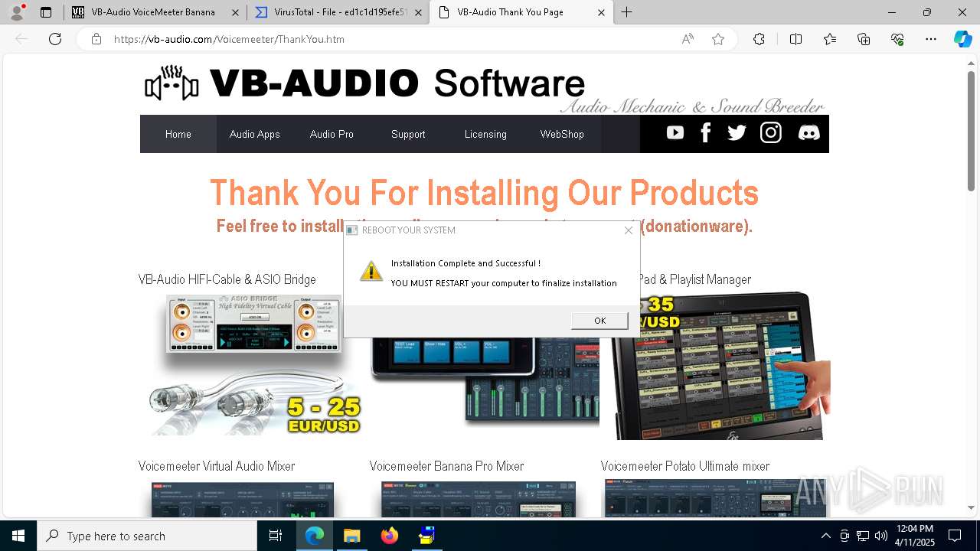The height and width of the screenshot is (551, 980).
Task: Open VB-Audio Facebook page icon
Action: [x=706, y=133]
